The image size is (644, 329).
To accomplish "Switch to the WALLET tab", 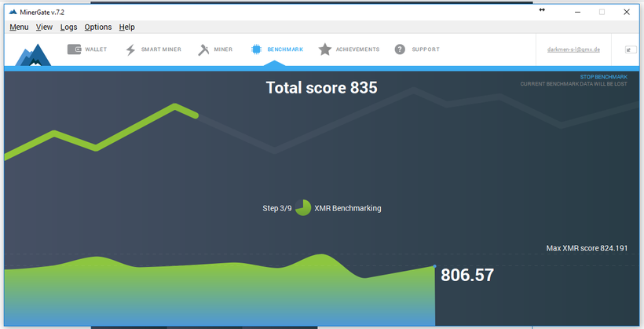I will point(96,49).
